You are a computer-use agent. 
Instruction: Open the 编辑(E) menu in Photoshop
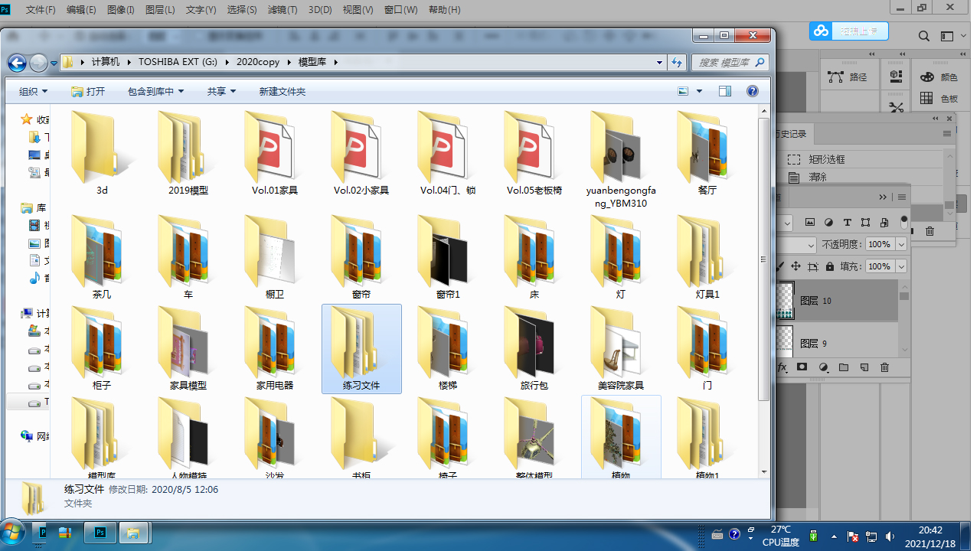click(x=81, y=10)
